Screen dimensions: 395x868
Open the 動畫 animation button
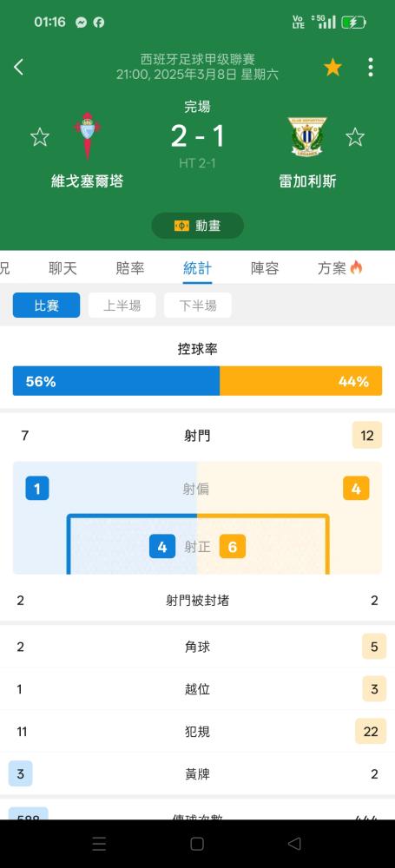pyautogui.click(x=197, y=226)
